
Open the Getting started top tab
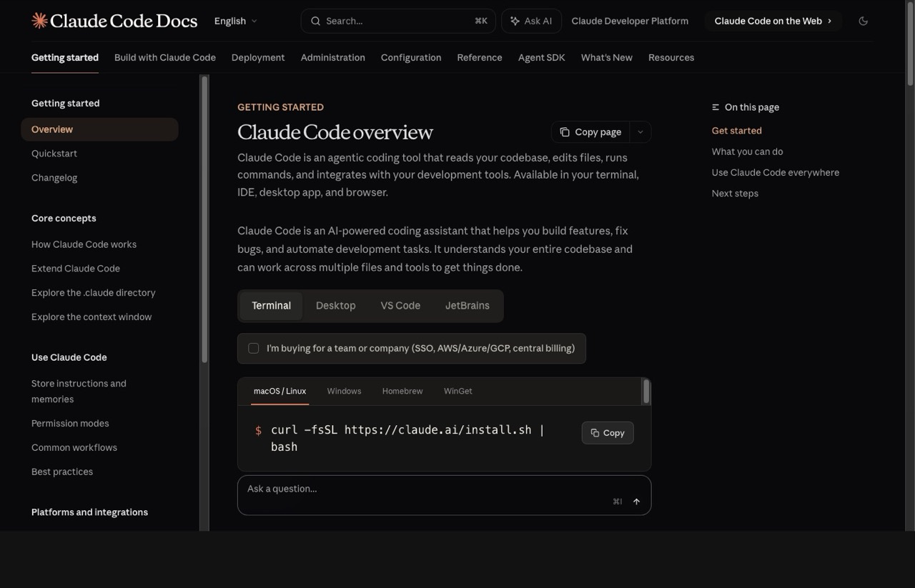pos(65,57)
